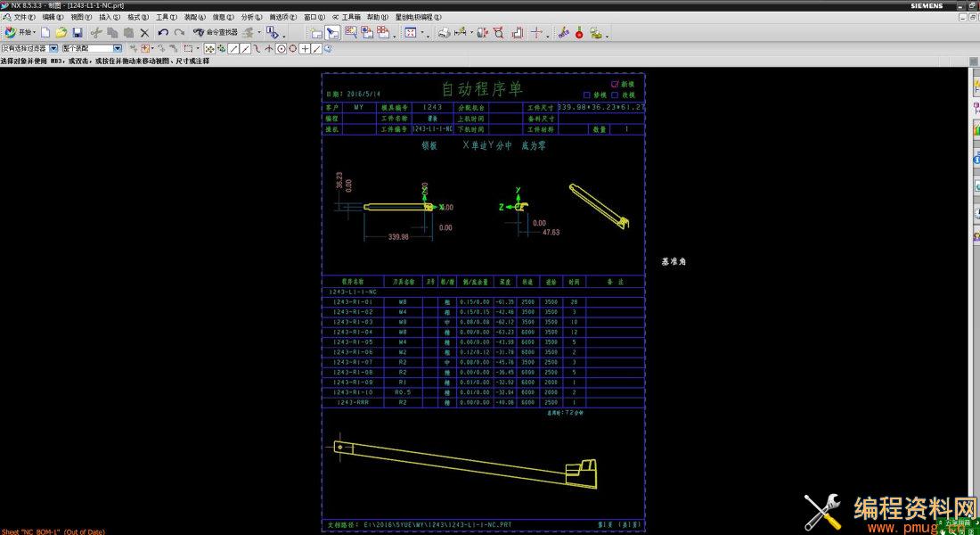
Task: Toggle the snap end-point option
Action: [233, 48]
